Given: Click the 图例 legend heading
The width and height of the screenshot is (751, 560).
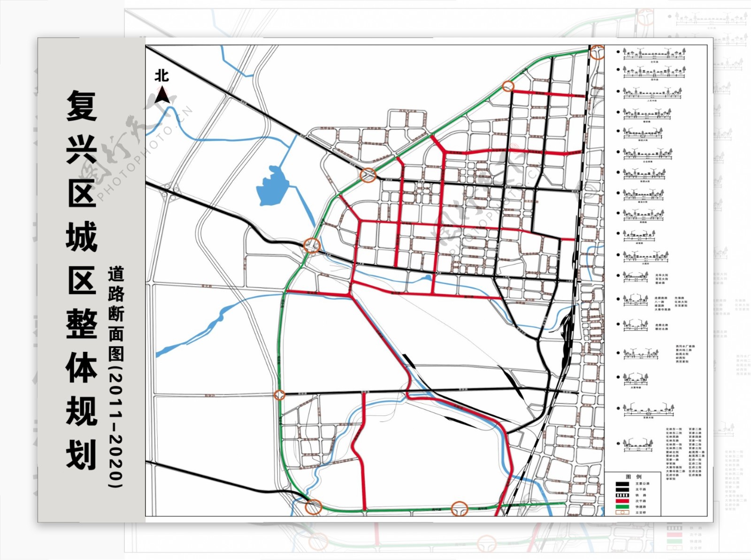Looking at the screenshot, I should pyautogui.click(x=634, y=477).
